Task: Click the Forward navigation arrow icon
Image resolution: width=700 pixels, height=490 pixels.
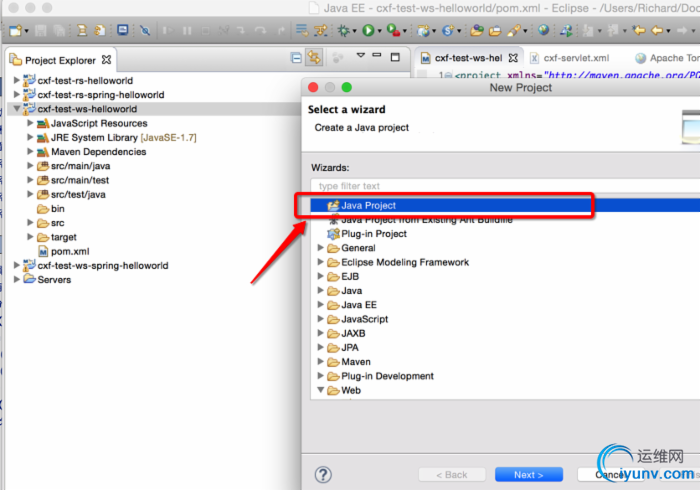Action: click(682, 30)
